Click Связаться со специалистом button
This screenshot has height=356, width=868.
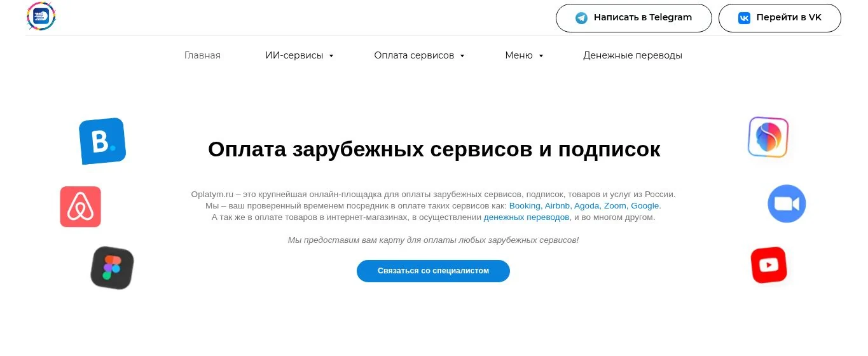(x=433, y=271)
